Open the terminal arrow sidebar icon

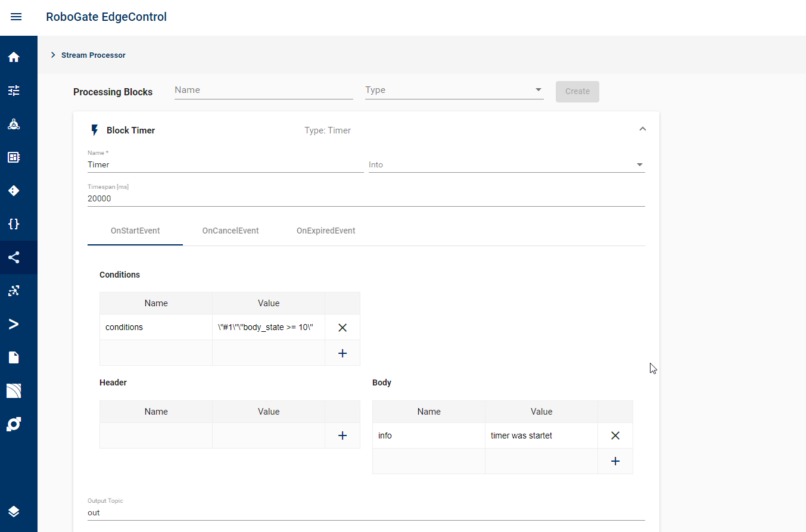(14, 324)
